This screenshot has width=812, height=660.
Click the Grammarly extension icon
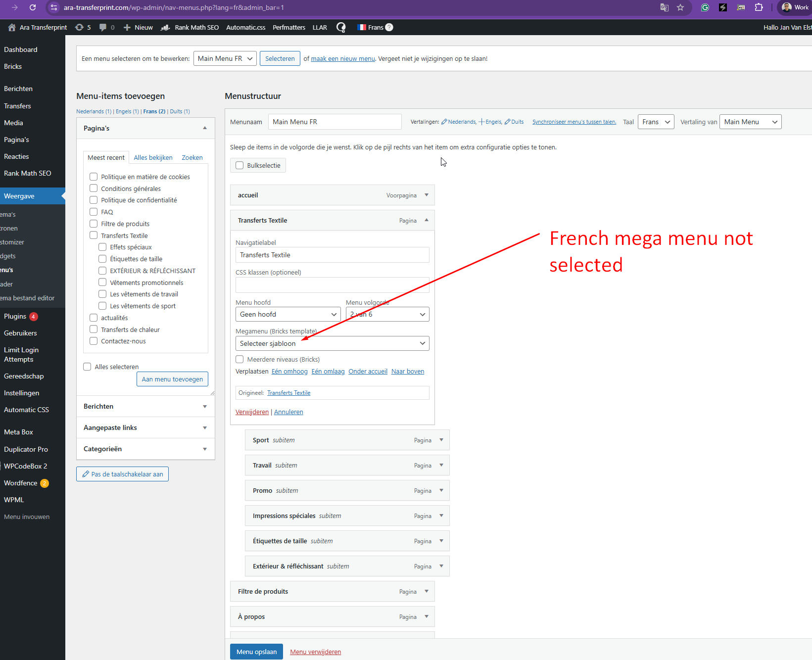705,7
